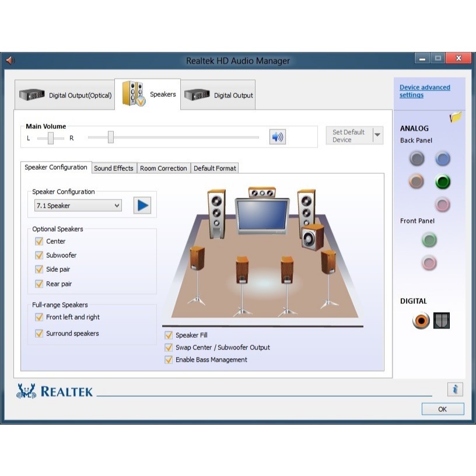Click the coaxial digital output connector
476x476 pixels.
pyautogui.click(x=421, y=320)
